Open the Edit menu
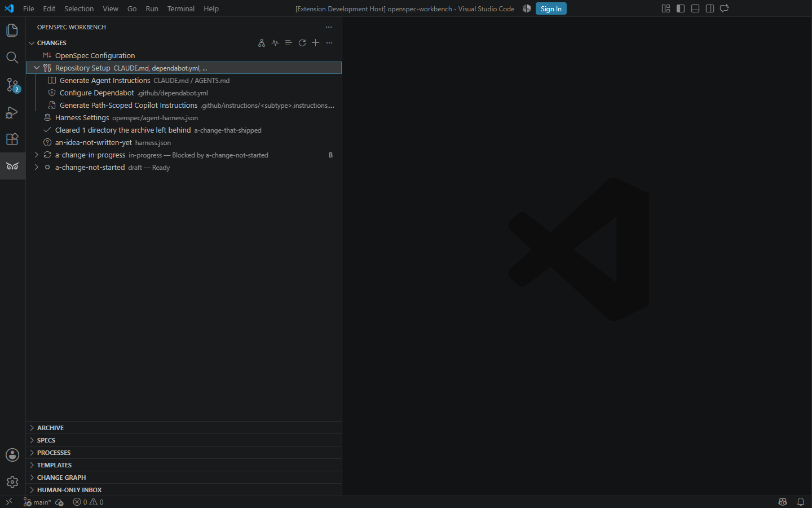Viewport: 812px width, 508px height. pos(49,8)
